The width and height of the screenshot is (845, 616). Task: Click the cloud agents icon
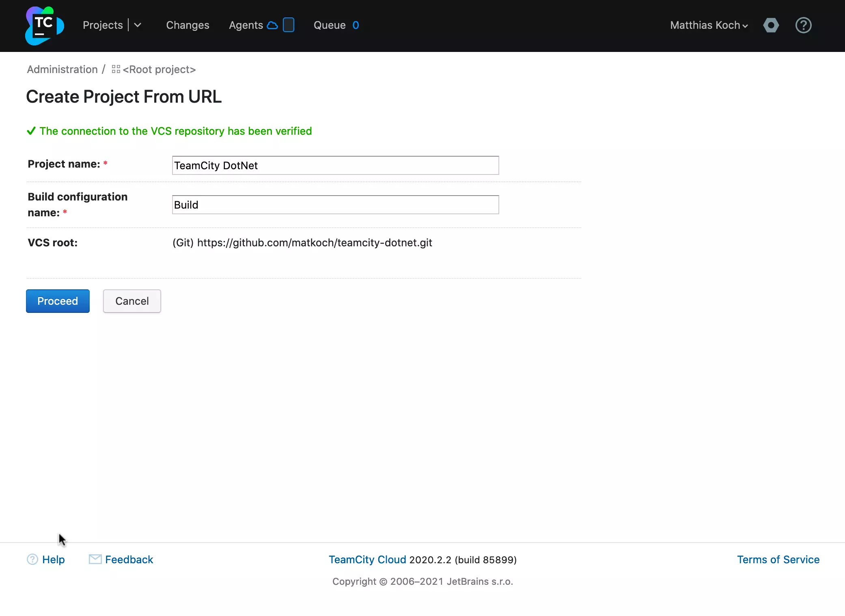coord(272,25)
